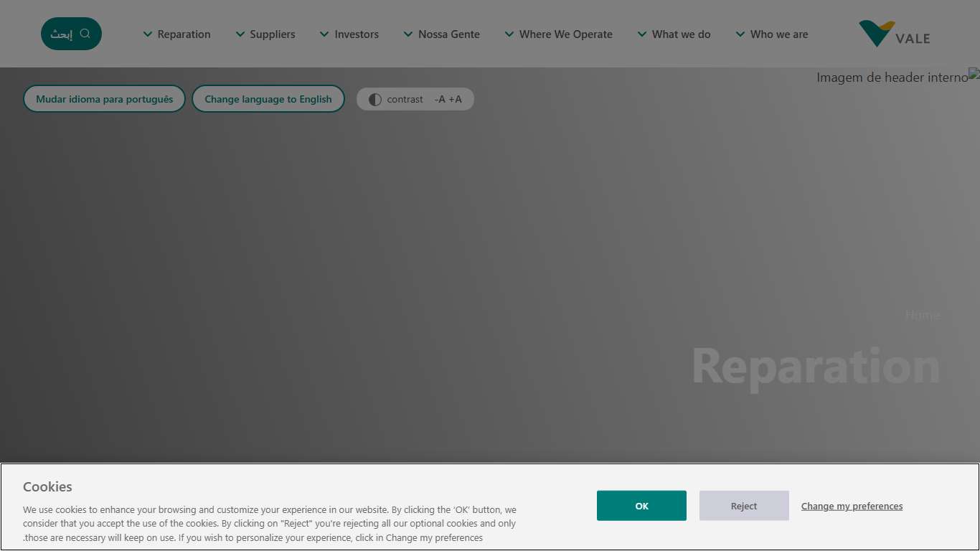Click the Home breadcrumb link
The height and width of the screenshot is (551, 980).
point(922,315)
